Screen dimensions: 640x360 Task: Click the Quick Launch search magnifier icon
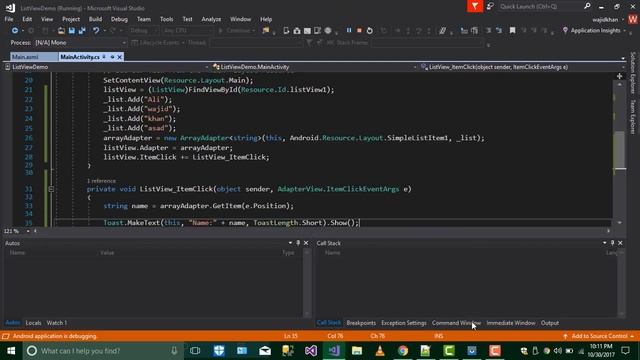tap(587, 6)
